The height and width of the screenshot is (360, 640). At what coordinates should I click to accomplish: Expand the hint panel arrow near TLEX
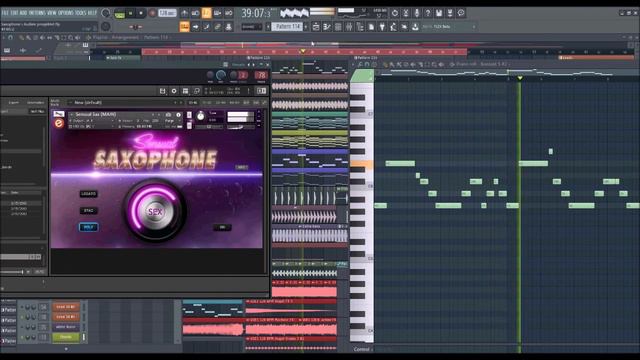point(474,27)
